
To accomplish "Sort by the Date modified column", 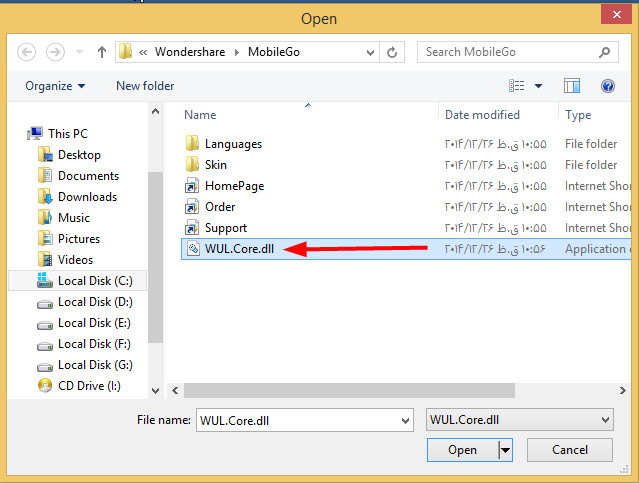I will pyautogui.click(x=482, y=115).
